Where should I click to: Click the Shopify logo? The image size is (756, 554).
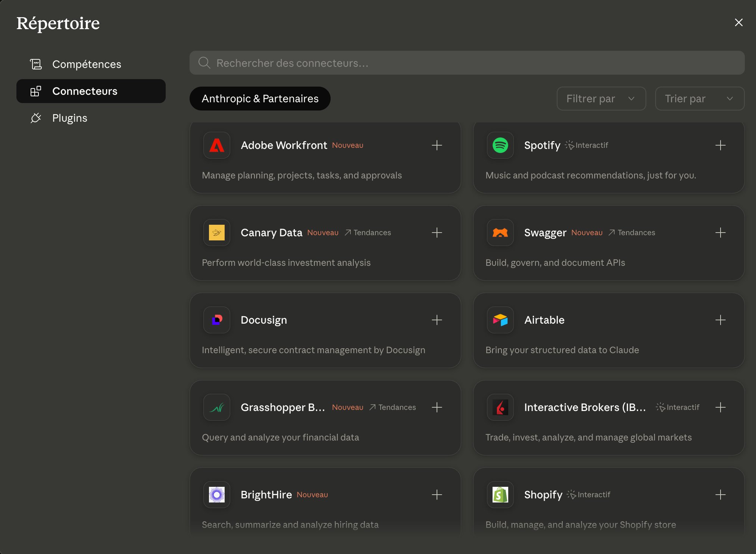tap(500, 495)
